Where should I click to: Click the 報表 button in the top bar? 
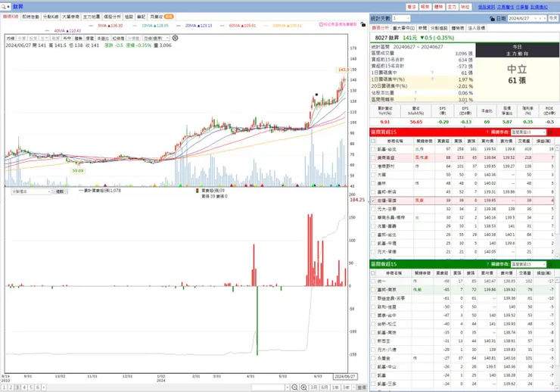[x=425, y=7]
